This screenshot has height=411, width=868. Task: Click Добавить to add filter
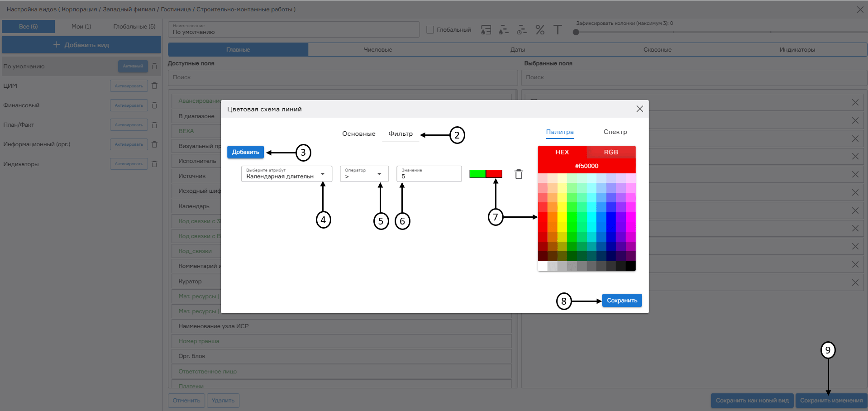pyautogui.click(x=245, y=152)
